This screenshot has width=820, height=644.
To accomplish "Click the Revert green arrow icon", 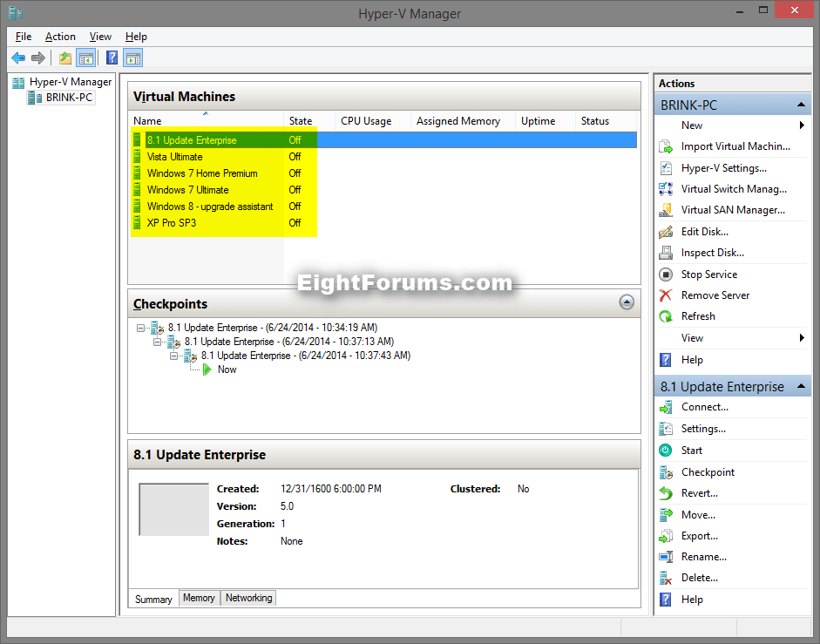I will [x=666, y=493].
